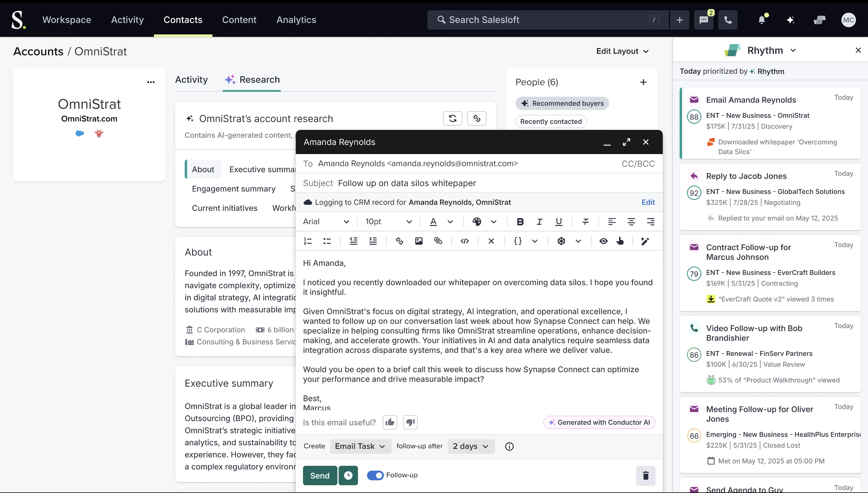Image resolution: width=868 pixels, height=493 pixels.
Task: Increase indent in email editor
Action: (x=373, y=241)
